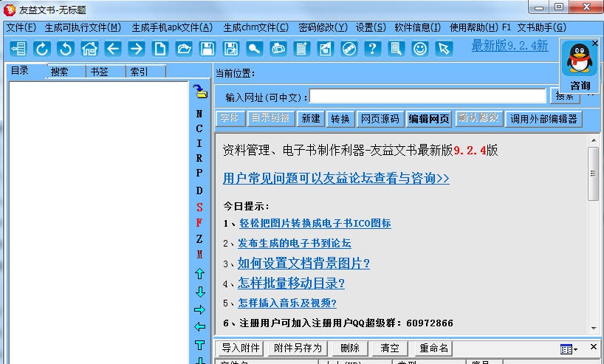604x364 pixels.
Task: Open the 密码修改(Y) menu
Action: [x=323, y=27]
